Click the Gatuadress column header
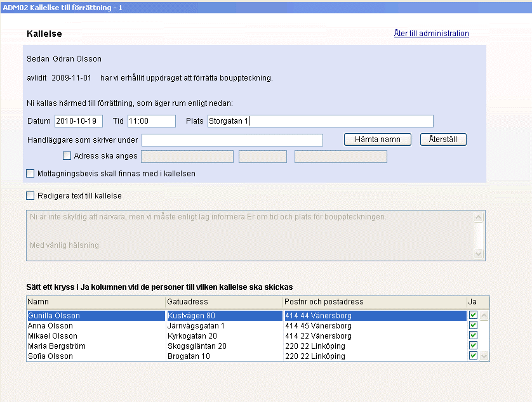Image resolution: width=532 pixels, height=402 pixels. (223, 302)
